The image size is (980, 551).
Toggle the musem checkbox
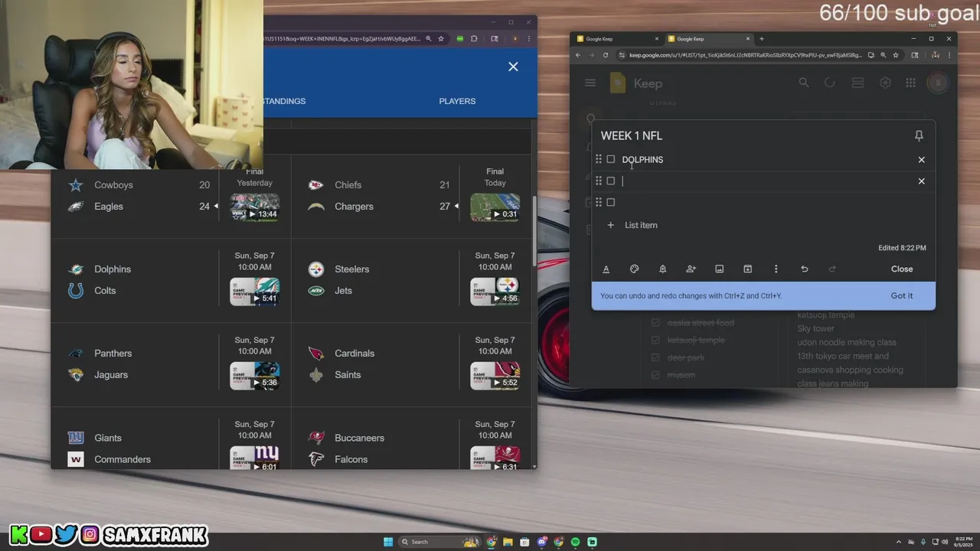[x=655, y=375]
